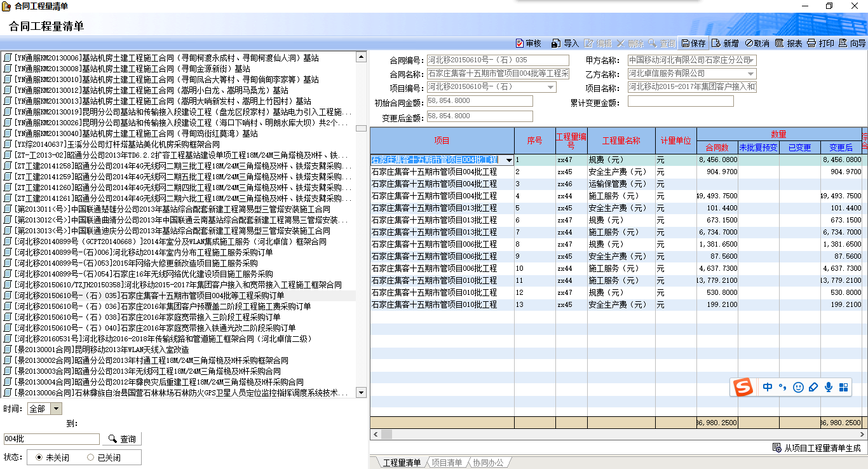The width and height of the screenshot is (868, 469).
Task: Open the 甲方名称 dropdown arrow
Action: [x=752, y=60]
